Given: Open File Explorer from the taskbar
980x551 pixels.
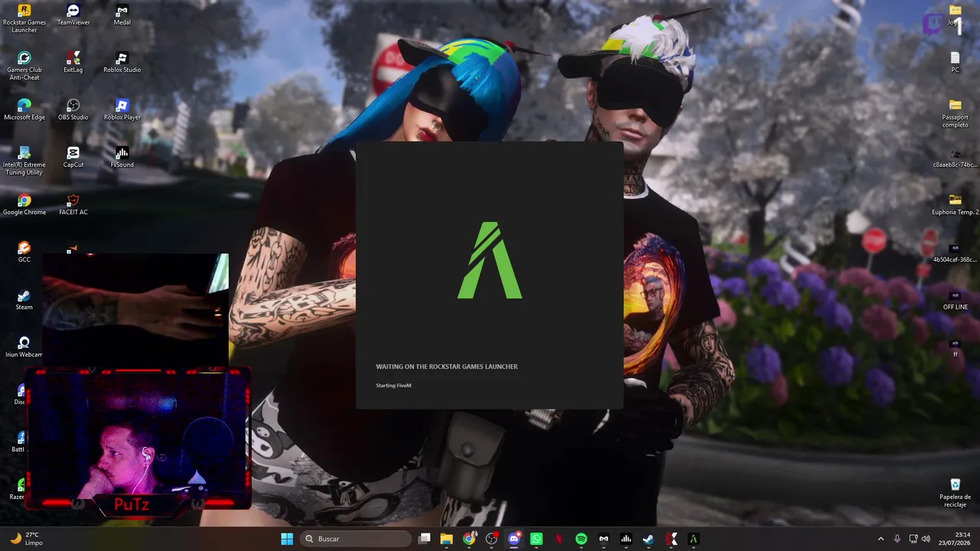Looking at the screenshot, I should (x=446, y=539).
